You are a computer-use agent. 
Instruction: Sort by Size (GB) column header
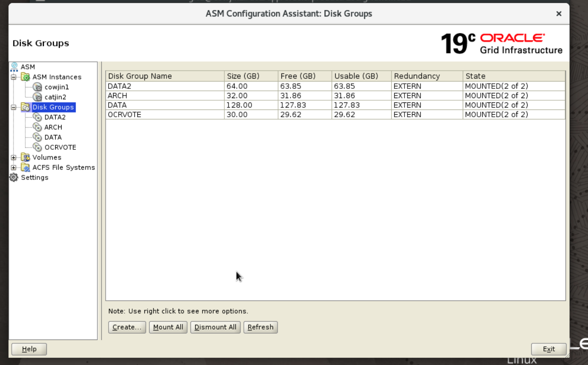click(251, 76)
